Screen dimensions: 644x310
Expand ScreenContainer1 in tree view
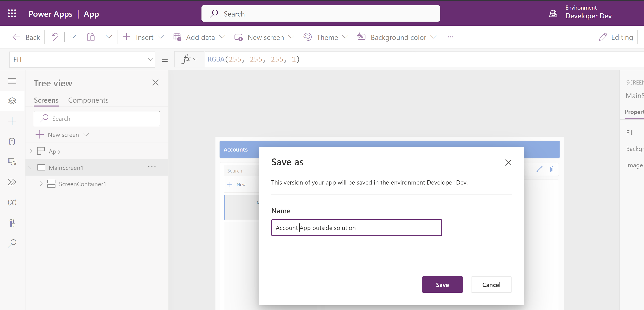[x=41, y=184]
